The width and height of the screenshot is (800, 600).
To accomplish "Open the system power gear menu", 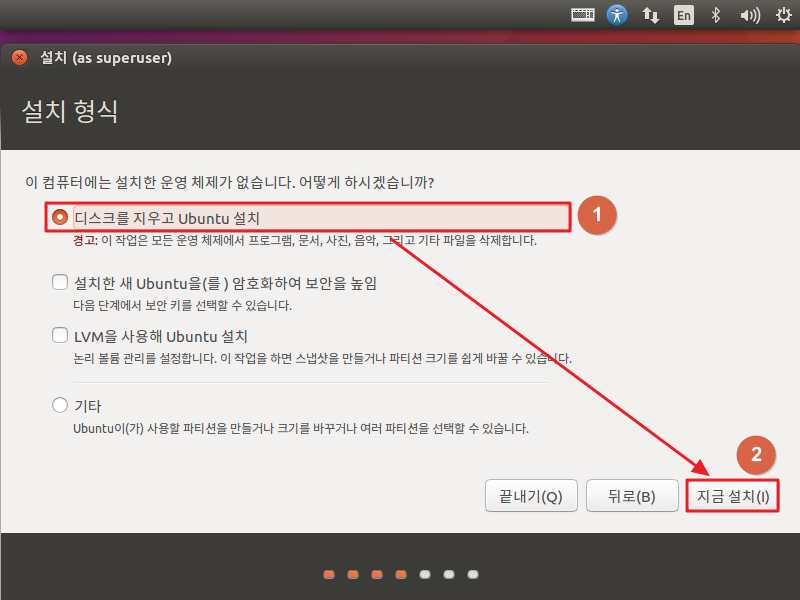I will (784, 15).
